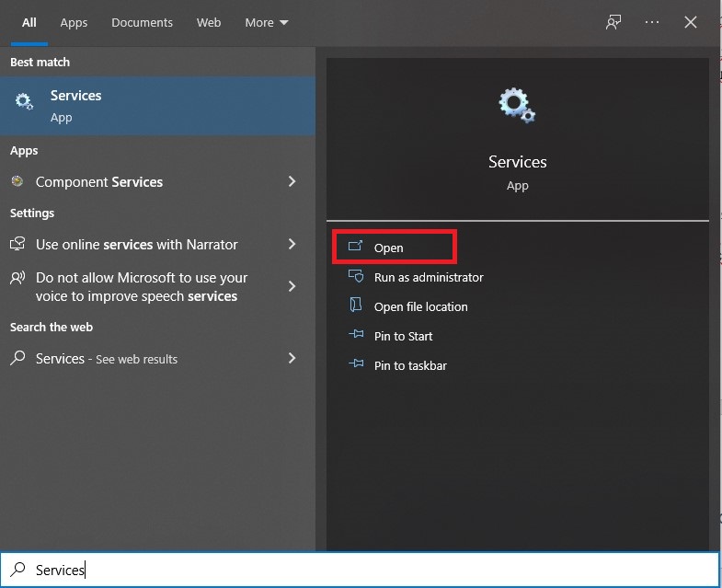Click the Search the web heading
The width and height of the screenshot is (722, 588).
coord(52,328)
